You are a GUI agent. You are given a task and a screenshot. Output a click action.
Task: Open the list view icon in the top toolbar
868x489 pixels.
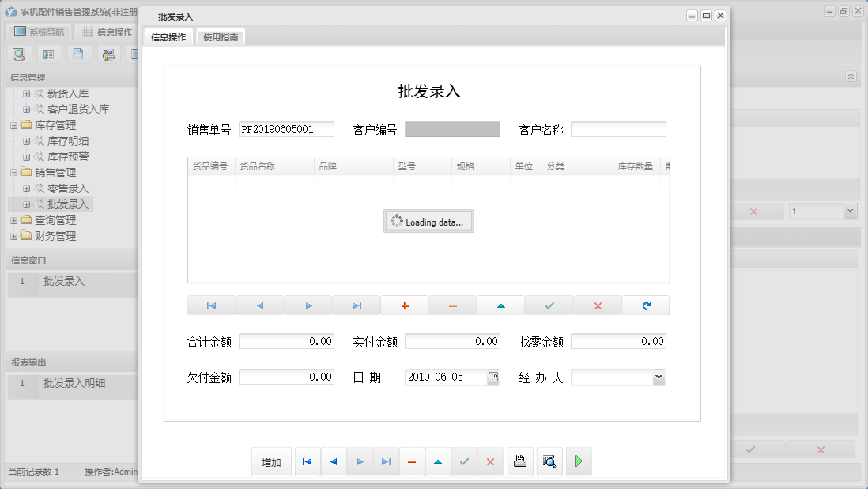click(49, 54)
